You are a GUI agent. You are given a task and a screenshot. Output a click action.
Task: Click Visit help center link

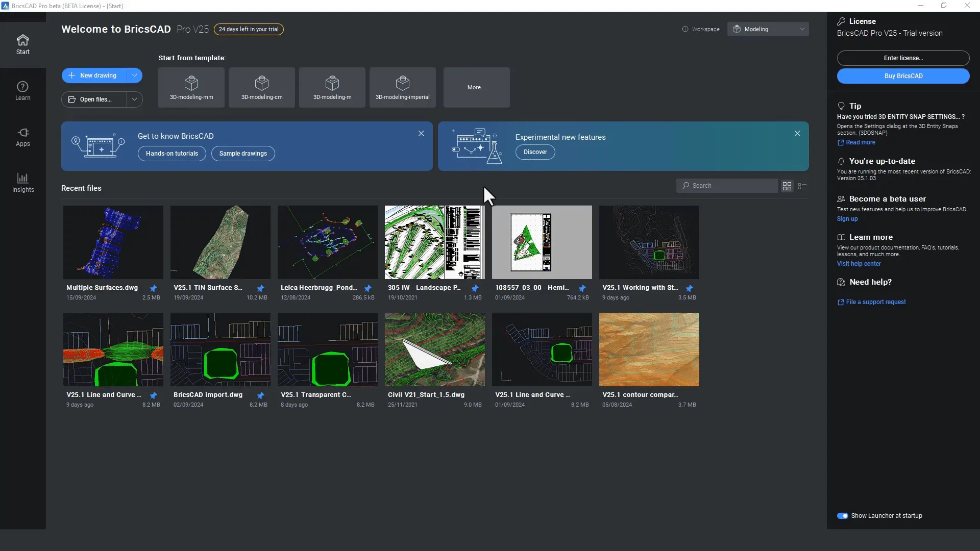859,264
